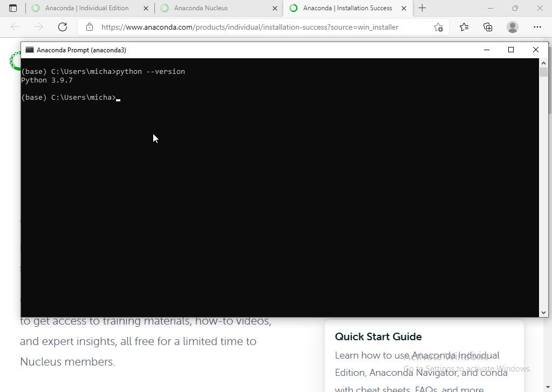Restore down the Edge browser window

click(515, 8)
